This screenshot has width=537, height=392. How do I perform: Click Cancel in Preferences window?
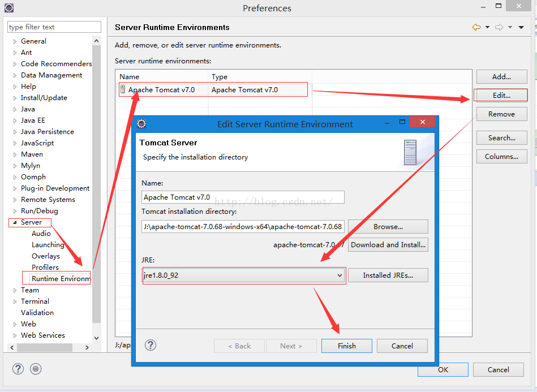pyautogui.click(x=499, y=370)
